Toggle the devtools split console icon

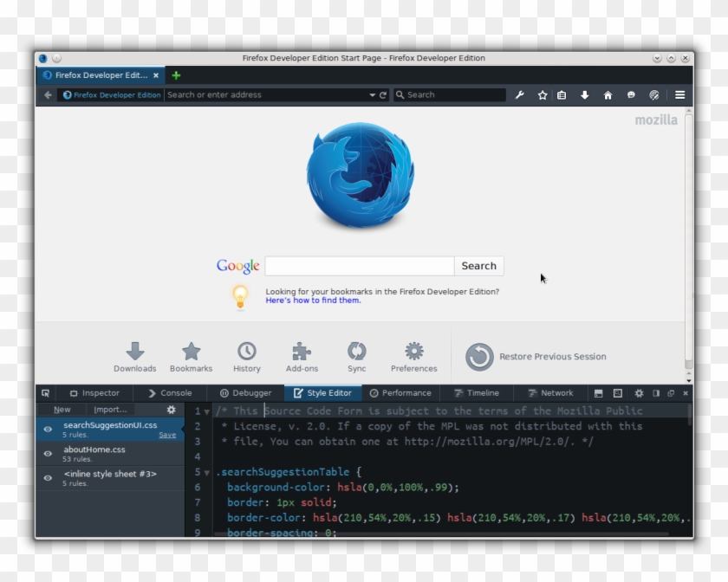[599, 393]
